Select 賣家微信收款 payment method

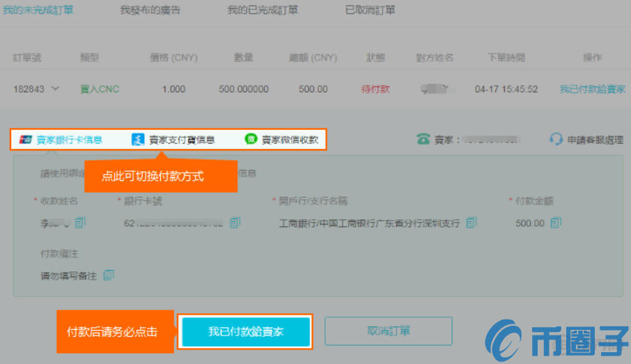(290, 139)
